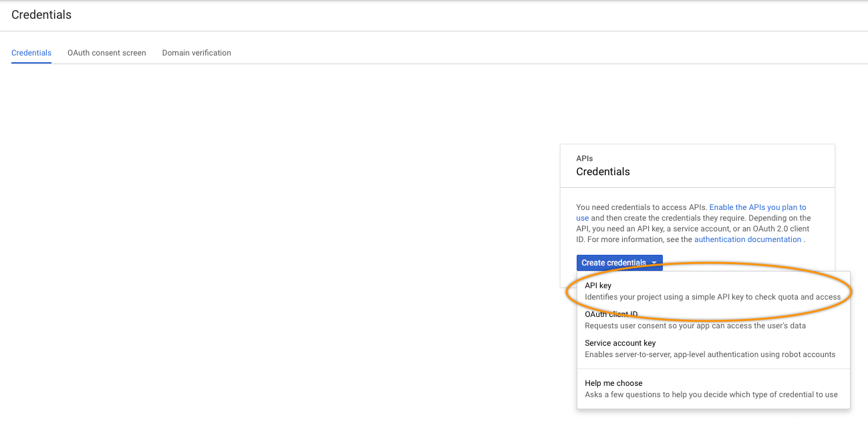Image resolution: width=868 pixels, height=434 pixels.
Task: Open the Help me choose option
Action: (x=613, y=383)
